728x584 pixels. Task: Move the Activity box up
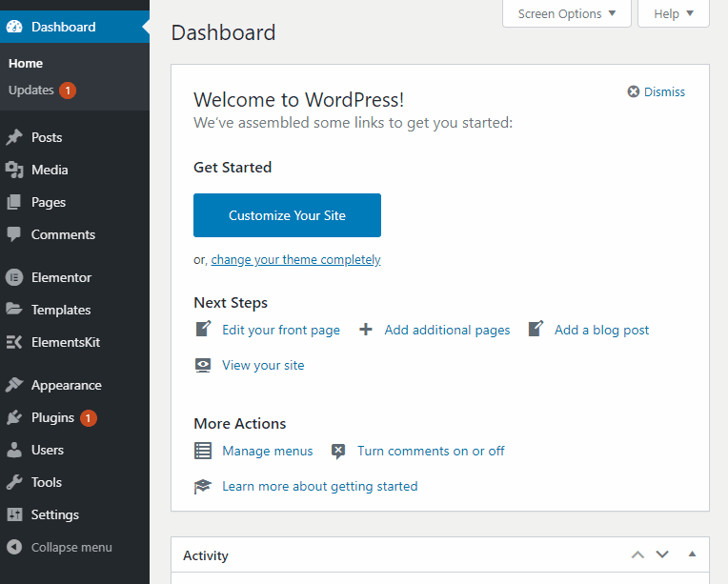click(x=637, y=554)
